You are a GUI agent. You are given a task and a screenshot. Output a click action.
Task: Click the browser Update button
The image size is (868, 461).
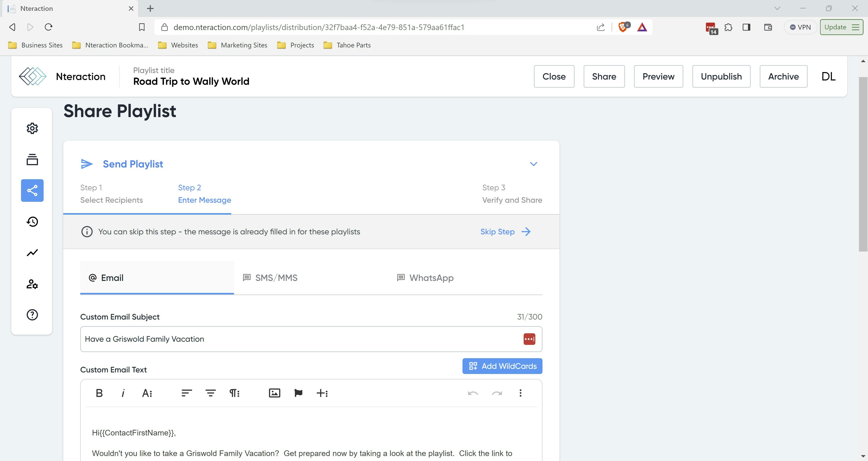click(x=841, y=27)
